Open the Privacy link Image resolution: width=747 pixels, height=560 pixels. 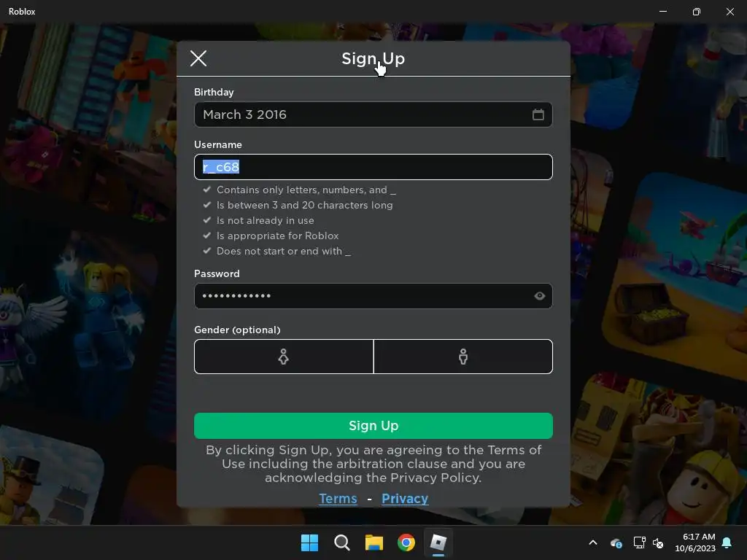pos(405,499)
